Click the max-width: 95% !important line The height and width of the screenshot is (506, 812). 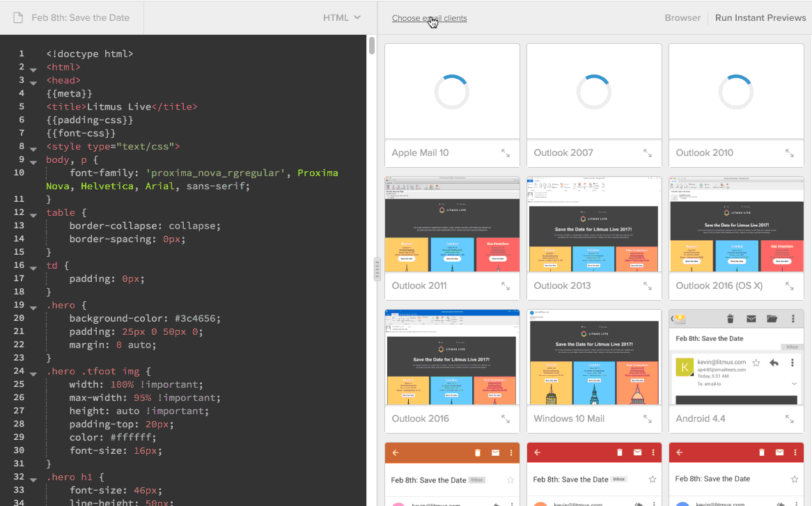pyautogui.click(x=145, y=398)
